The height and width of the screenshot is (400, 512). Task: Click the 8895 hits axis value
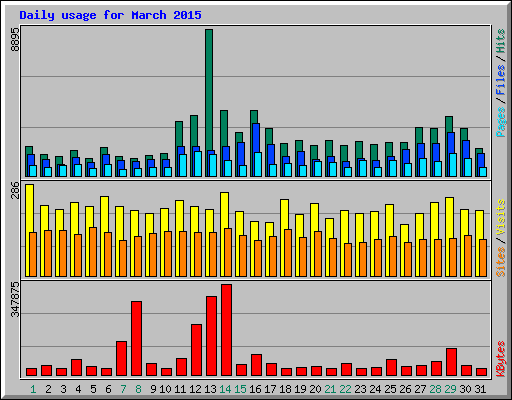point(15,39)
